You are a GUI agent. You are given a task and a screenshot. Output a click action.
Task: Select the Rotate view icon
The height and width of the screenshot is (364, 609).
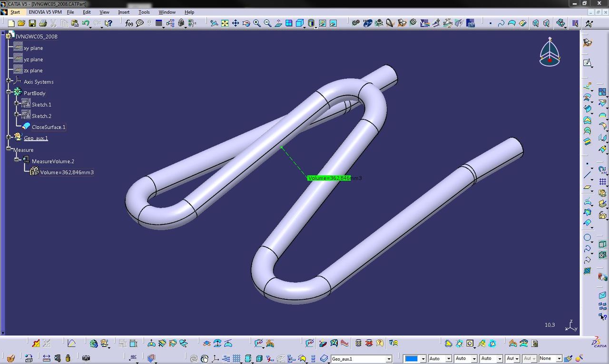point(246,23)
